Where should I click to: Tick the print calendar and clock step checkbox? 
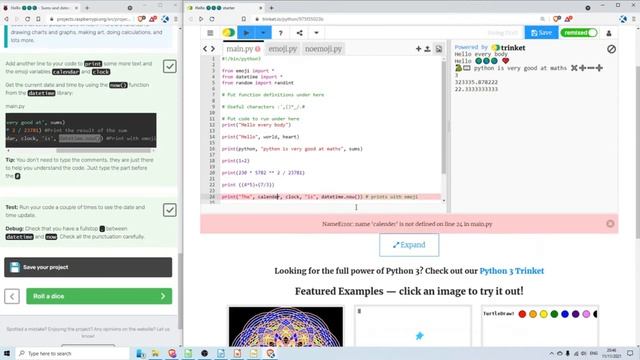coord(169,67)
